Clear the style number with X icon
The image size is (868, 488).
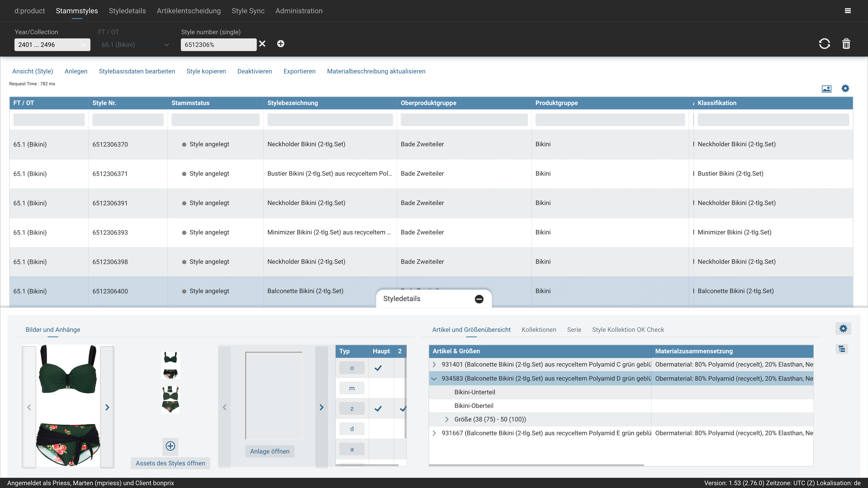click(262, 44)
